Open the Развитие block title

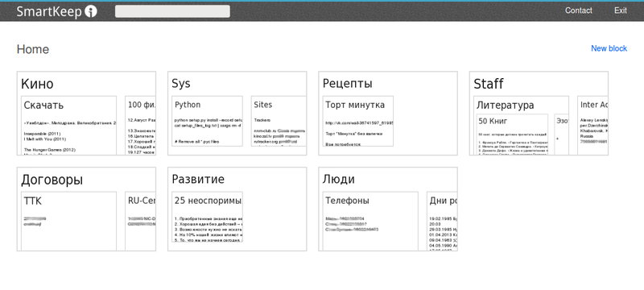coord(198,180)
